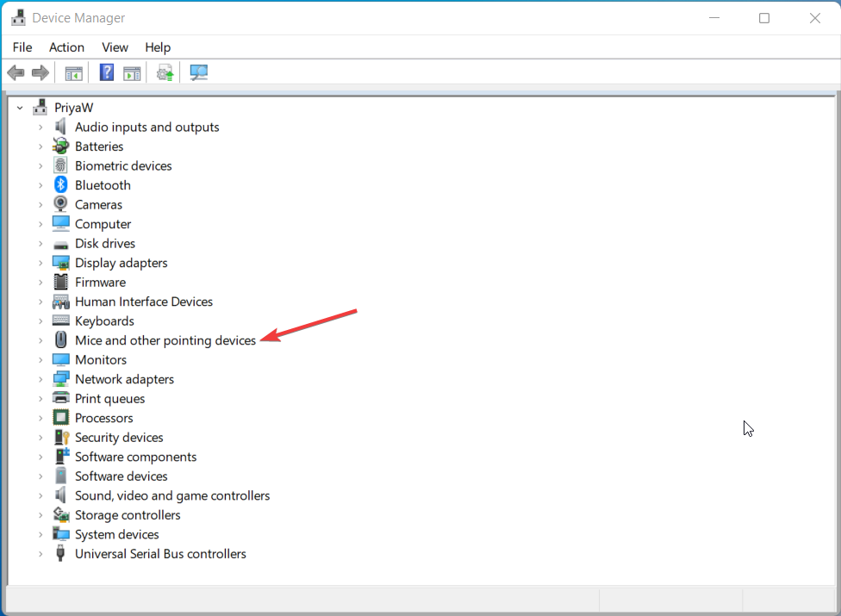Select the Monitors tree item label
This screenshot has height=616, width=841.
pyautogui.click(x=101, y=360)
